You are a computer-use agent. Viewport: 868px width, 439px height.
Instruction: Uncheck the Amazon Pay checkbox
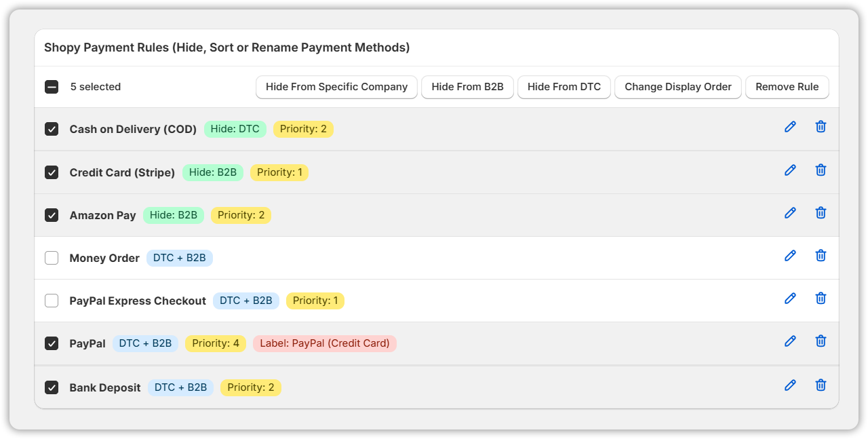point(52,215)
